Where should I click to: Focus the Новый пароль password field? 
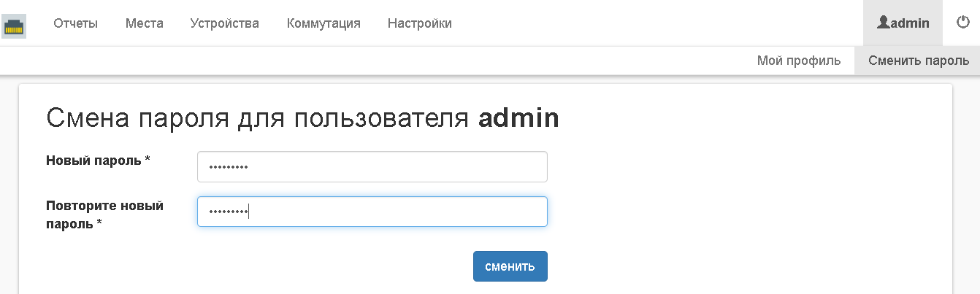[x=372, y=167]
